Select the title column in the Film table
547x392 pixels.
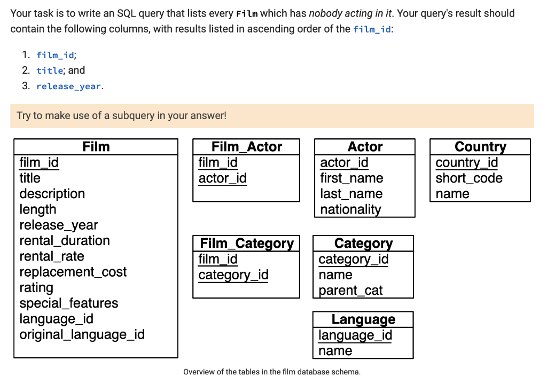tap(29, 178)
